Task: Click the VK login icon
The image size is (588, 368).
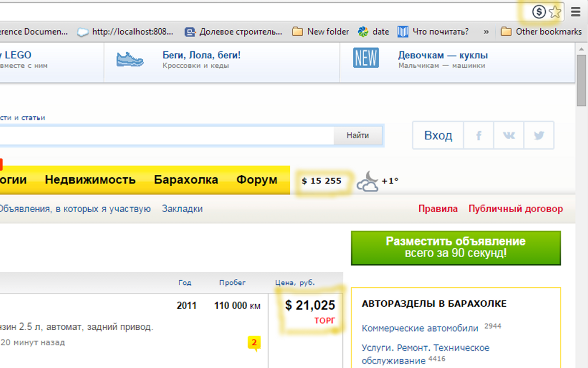Action: 509,135
